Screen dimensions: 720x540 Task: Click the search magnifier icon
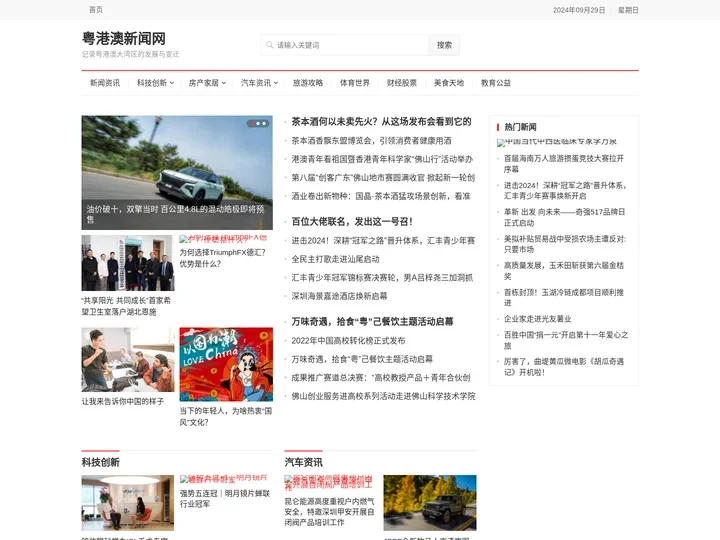tap(270, 45)
